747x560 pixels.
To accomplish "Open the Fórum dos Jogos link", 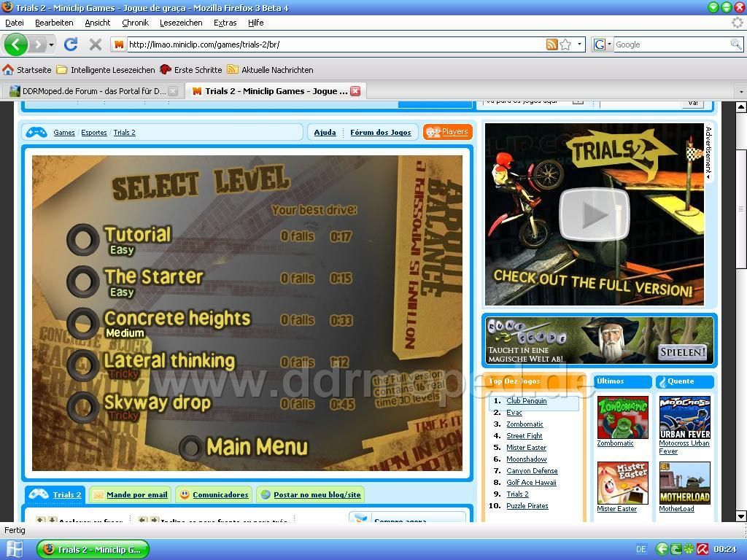I will 381,133.
